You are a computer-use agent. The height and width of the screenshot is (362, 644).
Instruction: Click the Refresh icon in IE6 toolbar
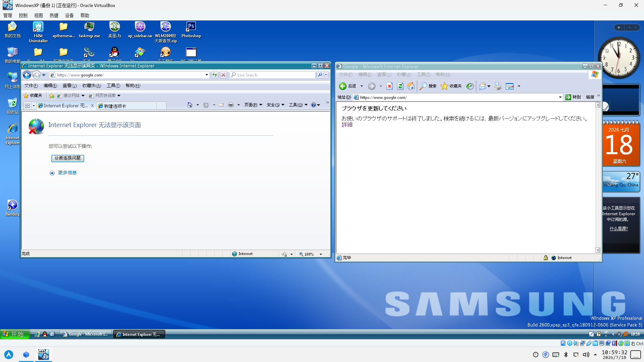400,86
